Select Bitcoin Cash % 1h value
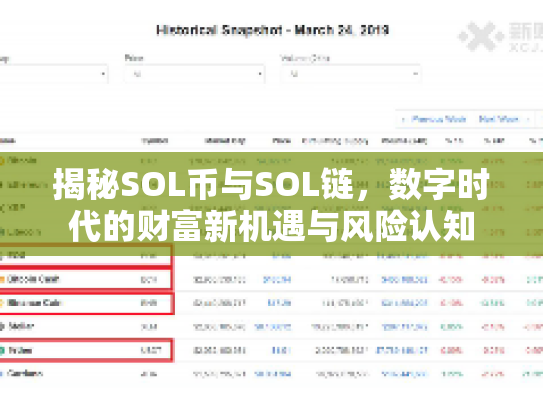 (450, 280)
